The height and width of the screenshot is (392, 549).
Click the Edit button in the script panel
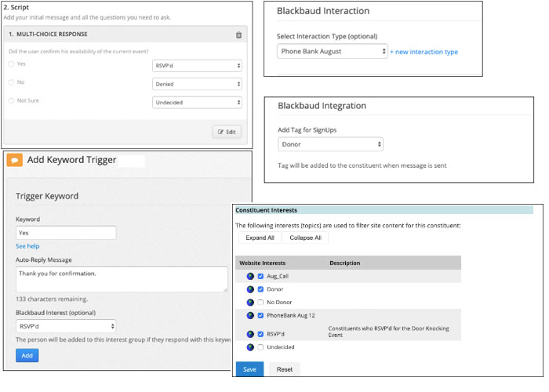(x=227, y=132)
